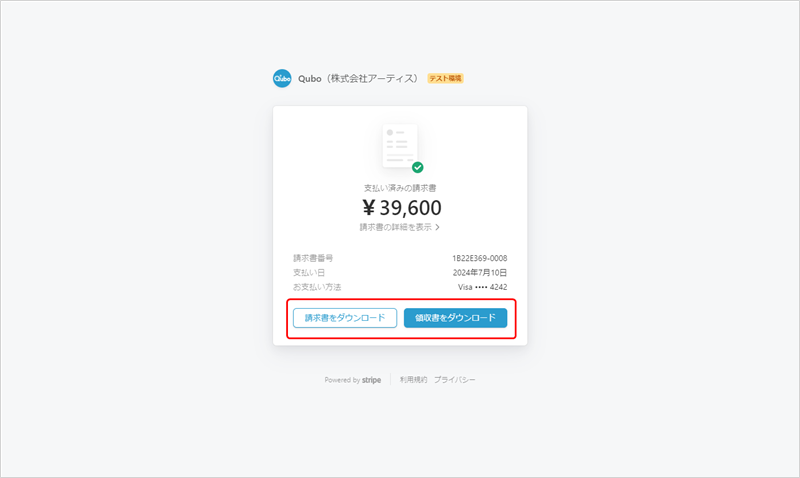The height and width of the screenshot is (478, 800).
Task: Click the 支払い日 label
Action: [309, 272]
